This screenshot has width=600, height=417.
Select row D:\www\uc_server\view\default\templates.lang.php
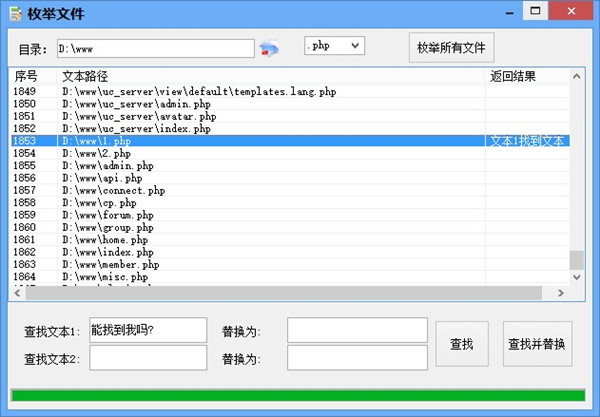290,91
